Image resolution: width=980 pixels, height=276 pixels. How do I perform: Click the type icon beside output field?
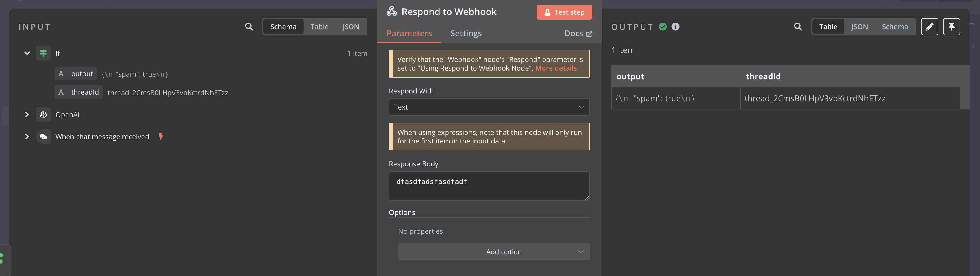tap(61, 73)
